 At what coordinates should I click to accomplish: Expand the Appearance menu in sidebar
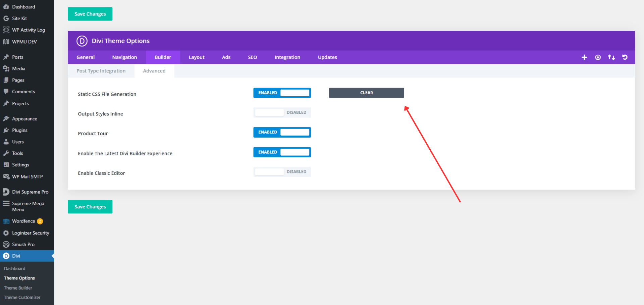click(x=24, y=119)
